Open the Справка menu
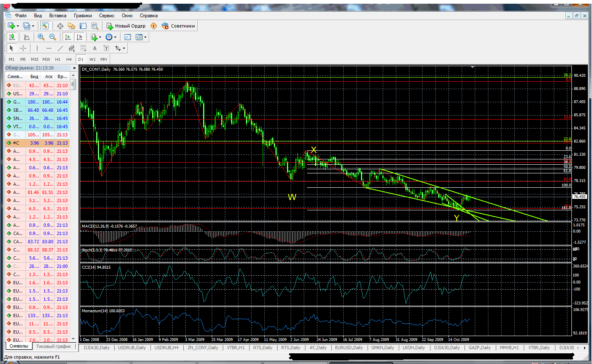The width and height of the screenshot is (592, 364). (148, 16)
